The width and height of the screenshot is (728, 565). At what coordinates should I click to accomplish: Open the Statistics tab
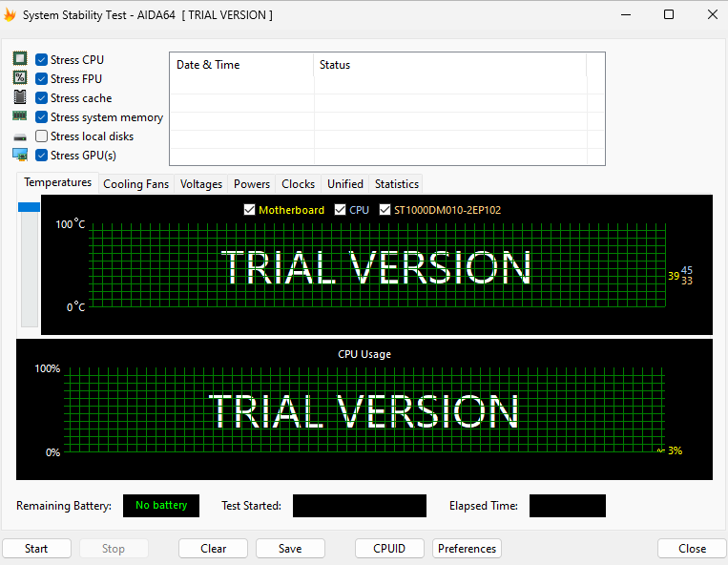click(397, 184)
